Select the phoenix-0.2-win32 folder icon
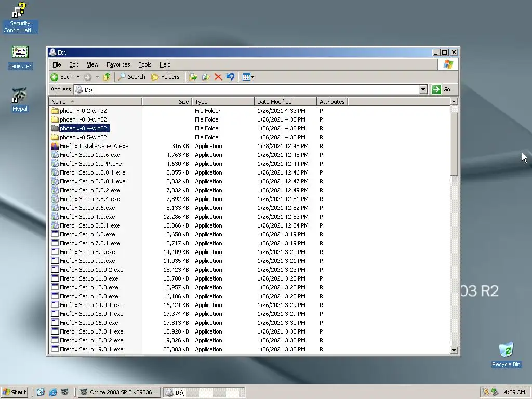This screenshot has width=532, height=399. click(x=55, y=111)
